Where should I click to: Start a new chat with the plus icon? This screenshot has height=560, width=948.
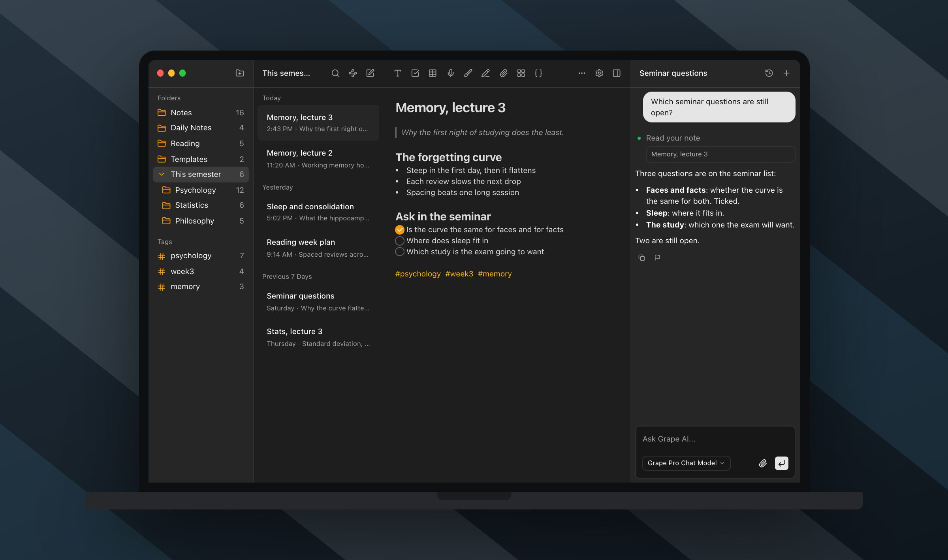click(786, 73)
